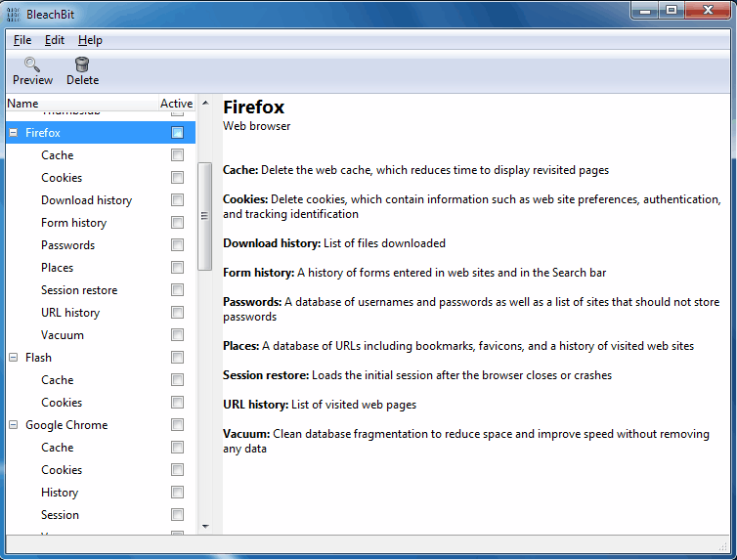
Task: Select Cookies under Firefox
Action: coord(62,178)
